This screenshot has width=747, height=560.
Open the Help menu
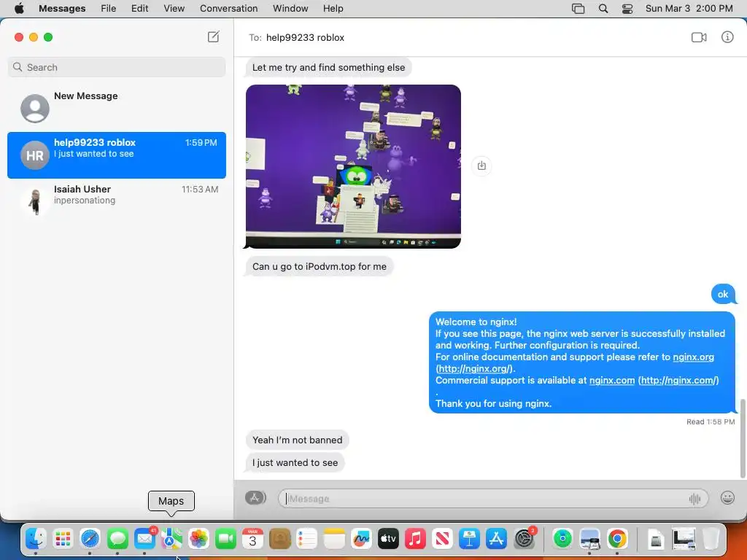(x=333, y=9)
